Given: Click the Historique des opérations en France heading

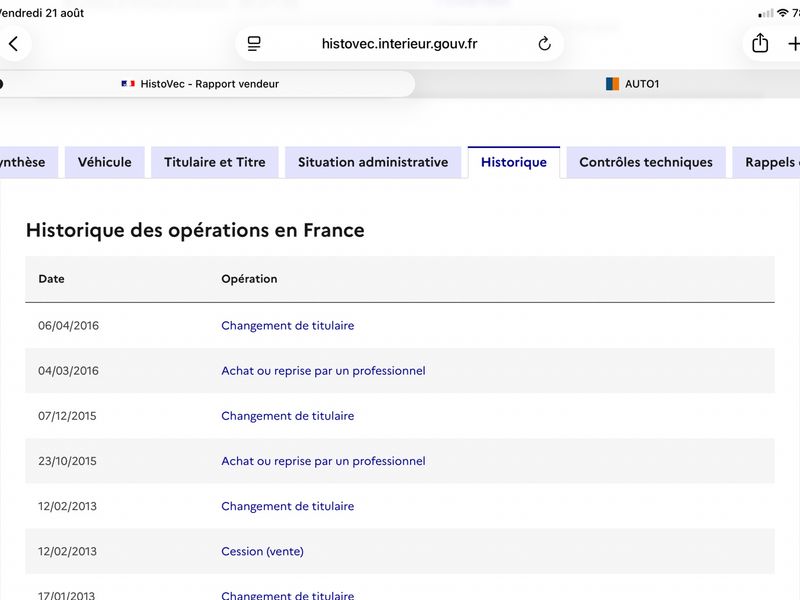Looking at the screenshot, I should [x=195, y=231].
